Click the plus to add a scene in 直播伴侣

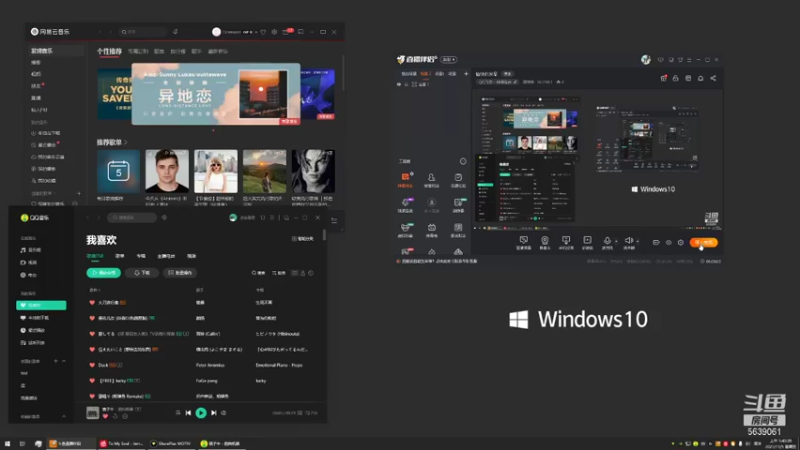(x=466, y=74)
